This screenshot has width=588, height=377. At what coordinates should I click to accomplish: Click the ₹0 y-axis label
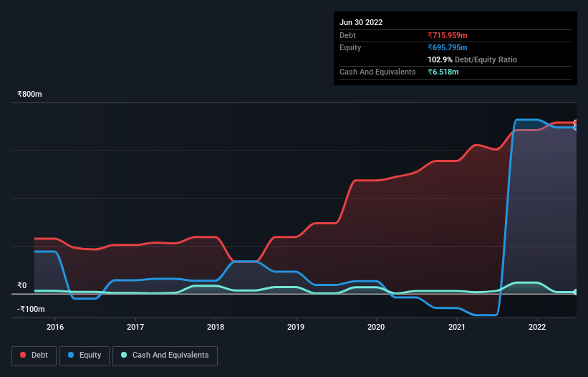tap(22, 285)
